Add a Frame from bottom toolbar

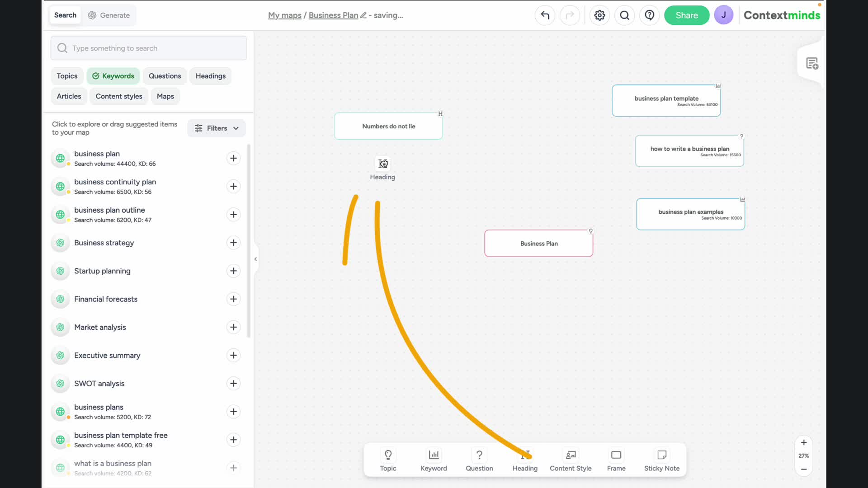[616, 460]
